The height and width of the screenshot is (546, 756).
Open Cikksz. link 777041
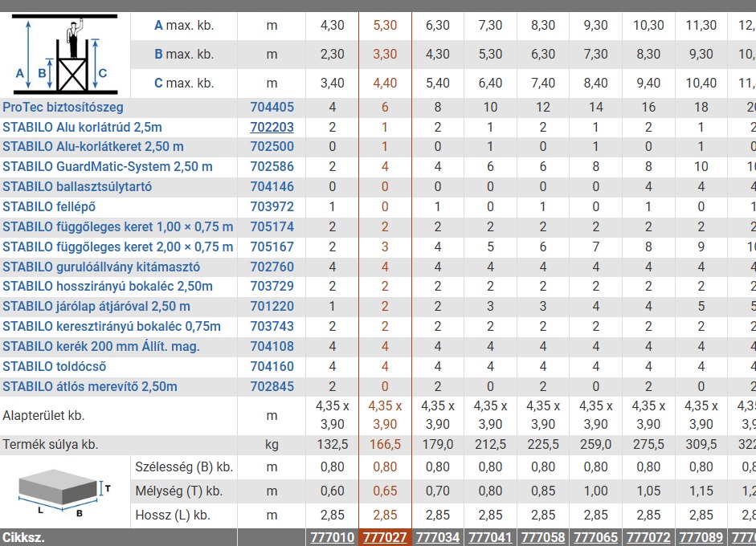490,537
